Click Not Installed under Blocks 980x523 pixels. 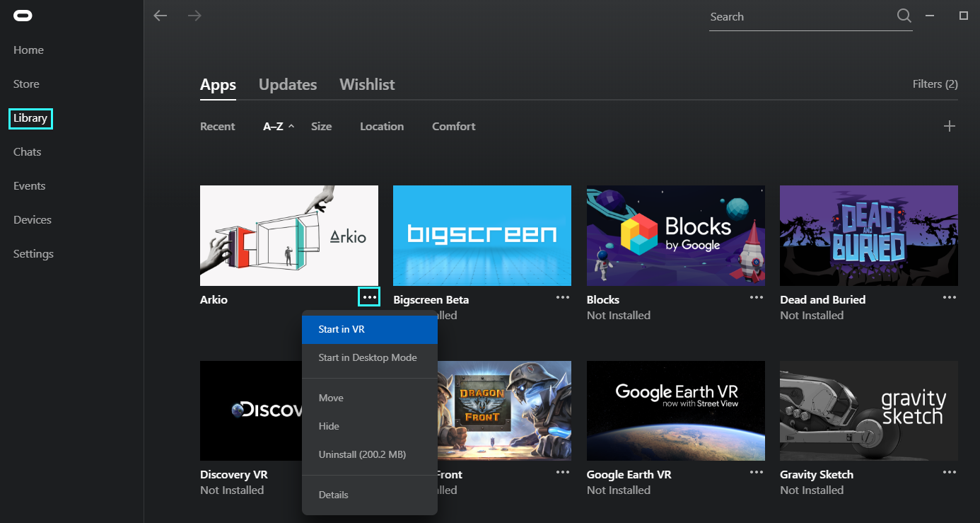pyautogui.click(x=619, y=316)
